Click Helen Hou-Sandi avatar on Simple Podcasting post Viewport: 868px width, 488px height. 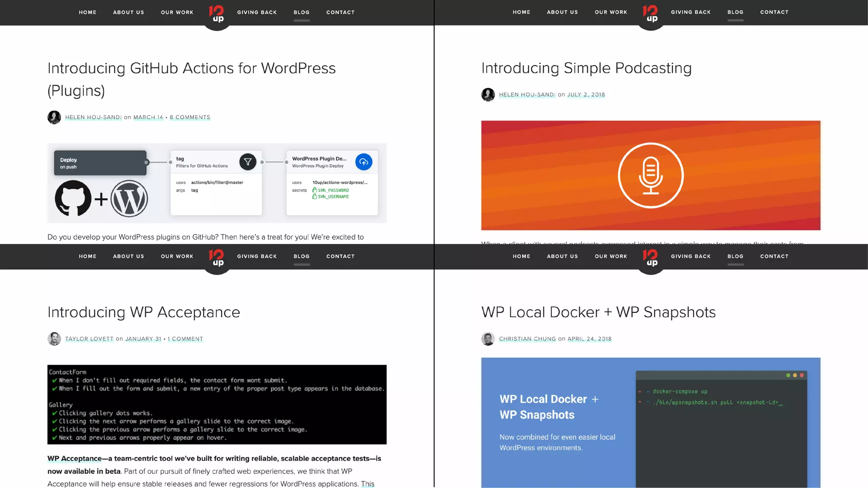tap(488, 94)
